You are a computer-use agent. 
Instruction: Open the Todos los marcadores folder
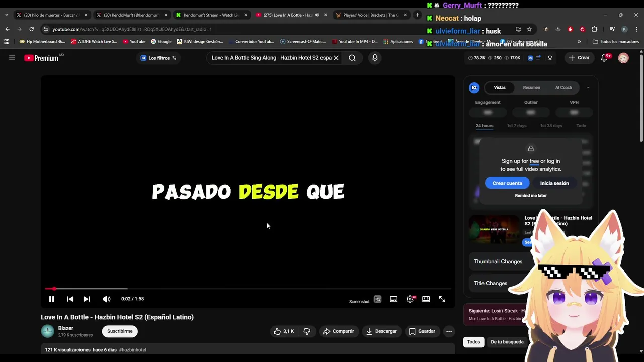(x=616, y=42)
